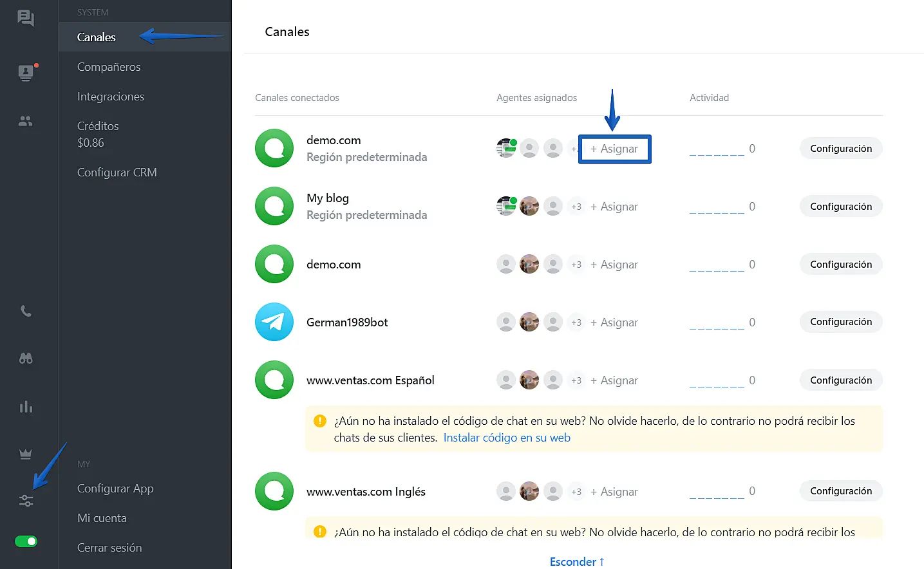The width and height of the screenshot is (924, 569).
Task: Click the Esconder link to collapse the list
Action: point(577,562)
